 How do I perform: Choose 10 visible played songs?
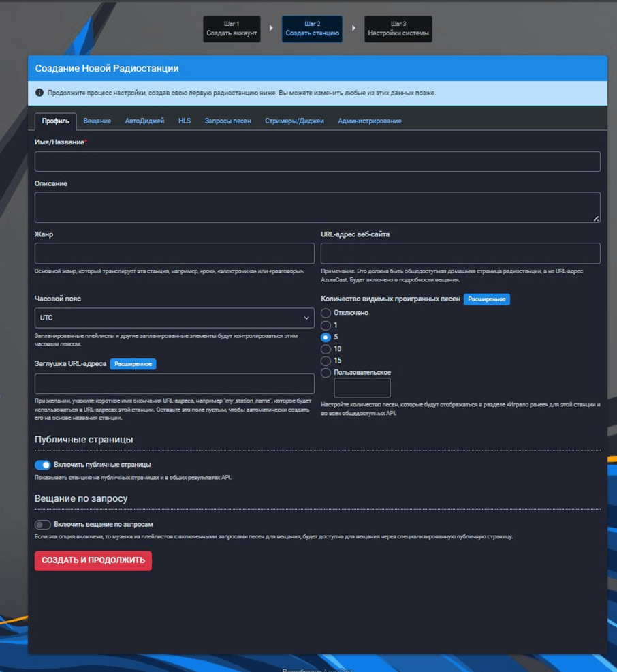[326, 349]
